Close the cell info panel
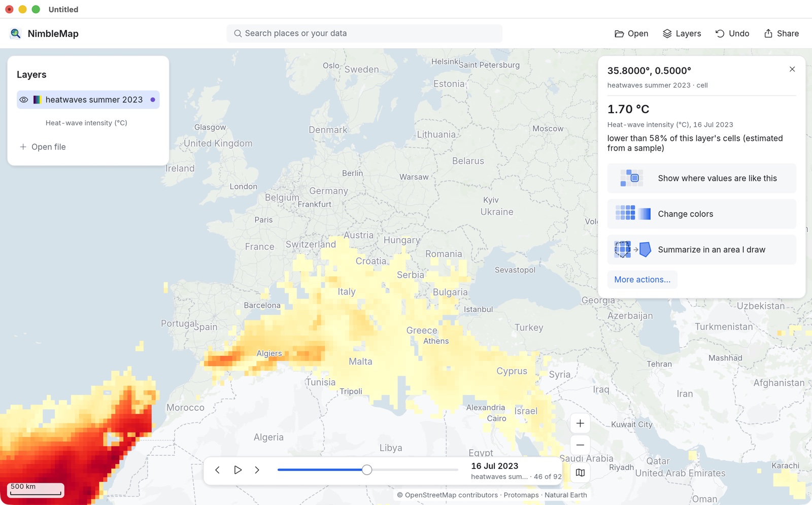 [792, 69]
